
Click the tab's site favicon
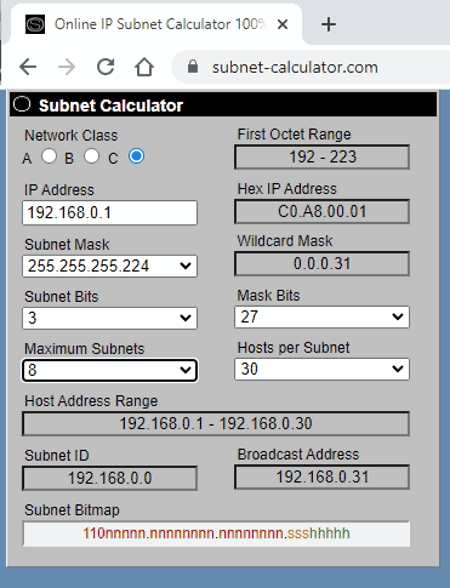coord(35,24)
